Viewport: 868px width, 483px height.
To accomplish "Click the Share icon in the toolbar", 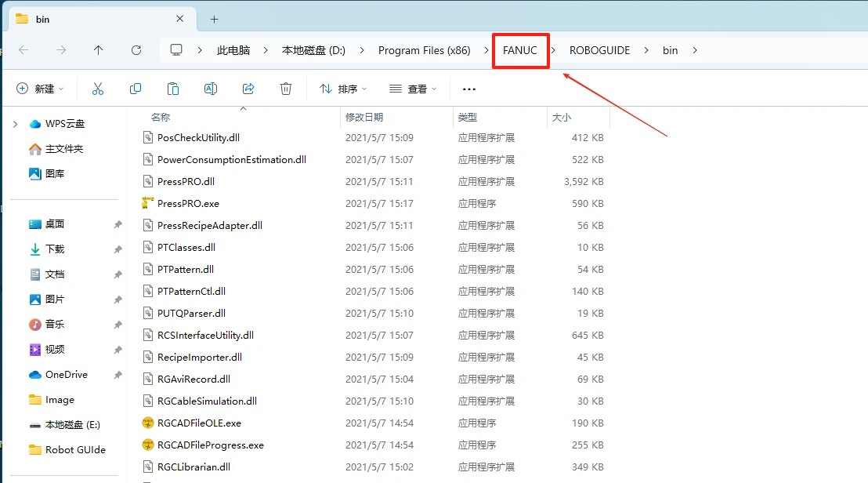I will 248,89.
